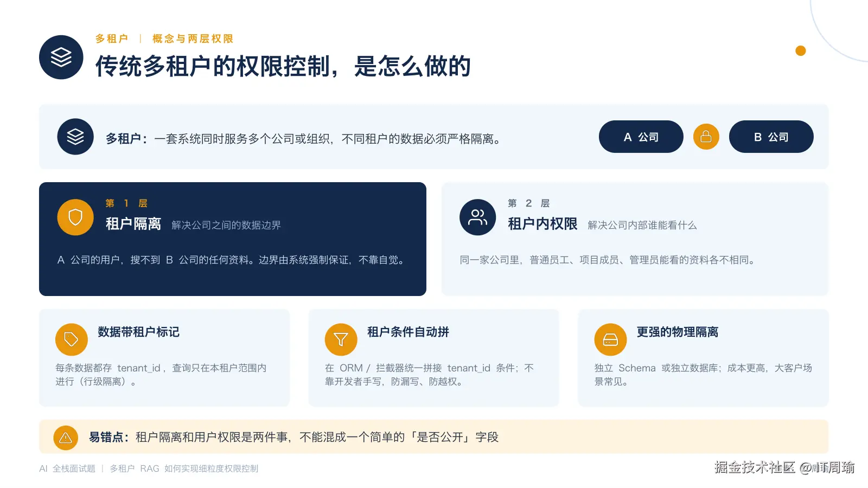
Task: Click the orange lock icon between company pills
Action: point(706,137)
